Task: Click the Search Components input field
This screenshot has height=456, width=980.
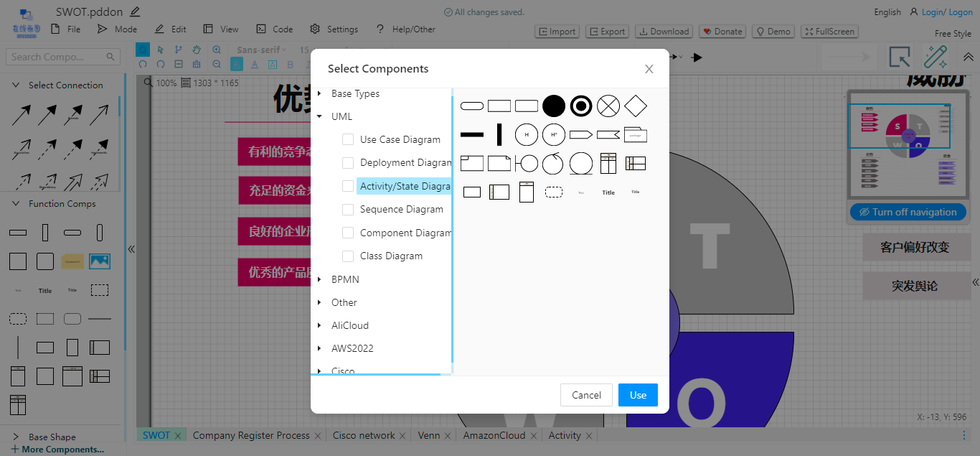Action: [x=57, y=56]
